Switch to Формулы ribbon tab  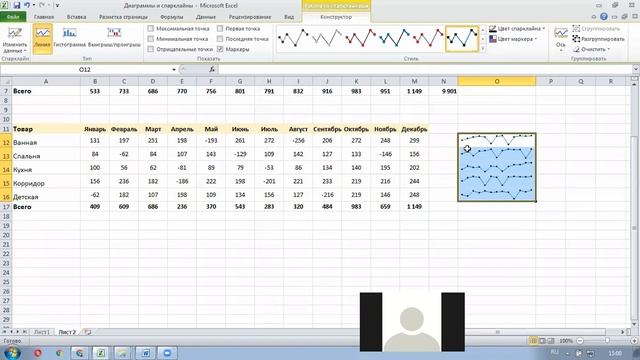coord(172,17)
